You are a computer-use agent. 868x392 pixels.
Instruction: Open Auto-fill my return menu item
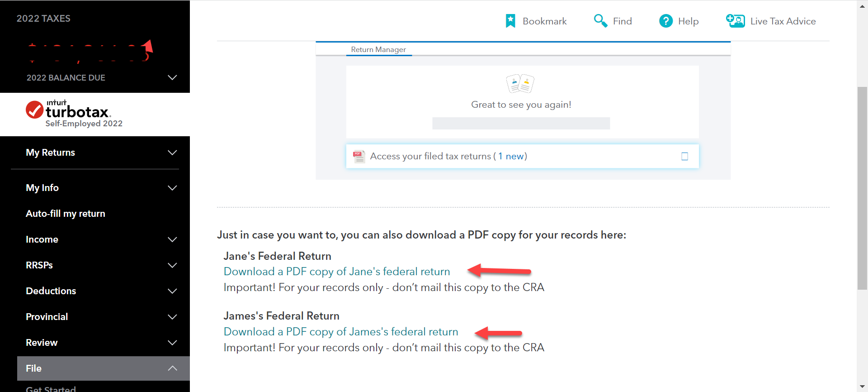66,214
